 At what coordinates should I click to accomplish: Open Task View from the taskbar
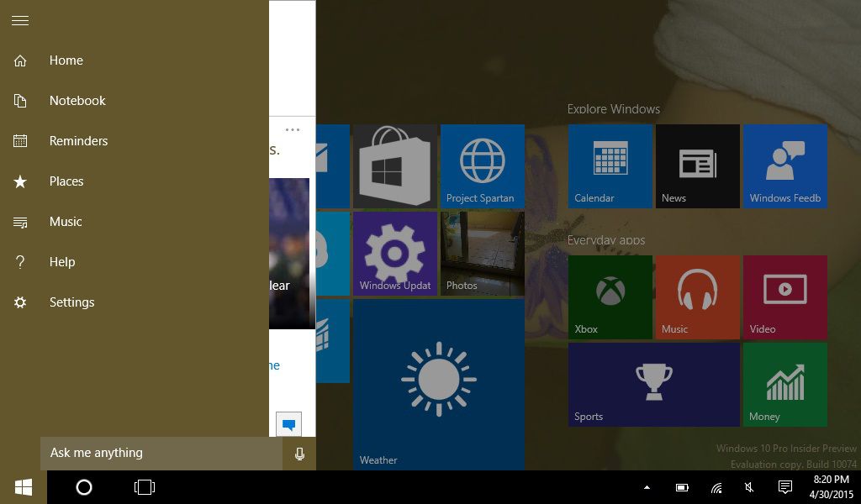tap(144, 487)
